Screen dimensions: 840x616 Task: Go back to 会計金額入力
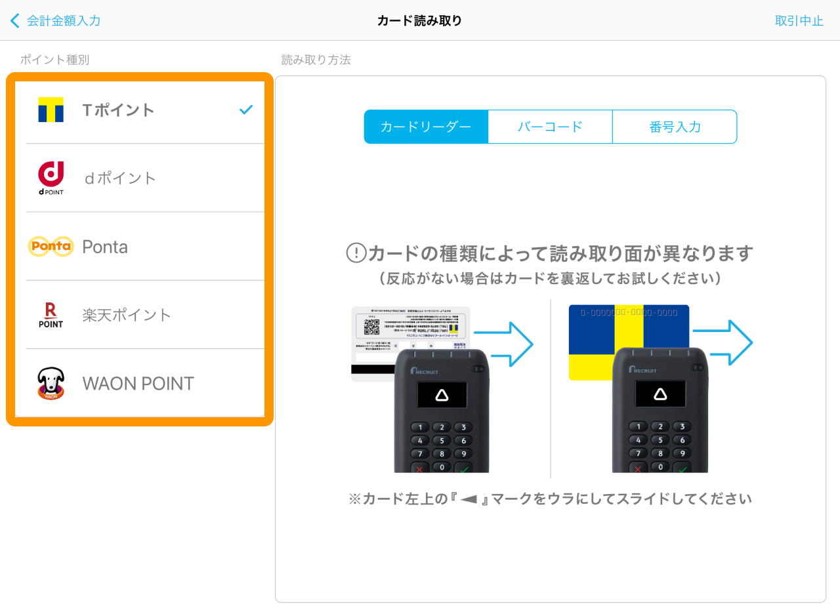pos(64,20)
